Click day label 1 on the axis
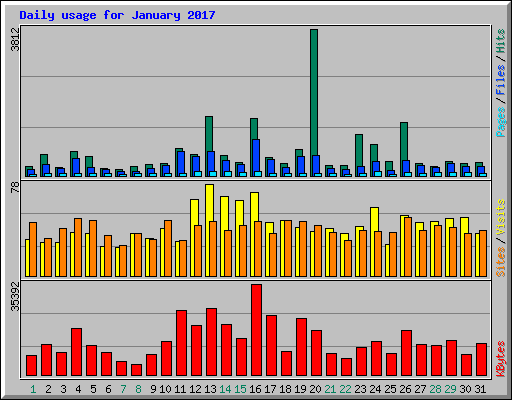512x400 pixels. pyautogui.click(x=33, y=389)
